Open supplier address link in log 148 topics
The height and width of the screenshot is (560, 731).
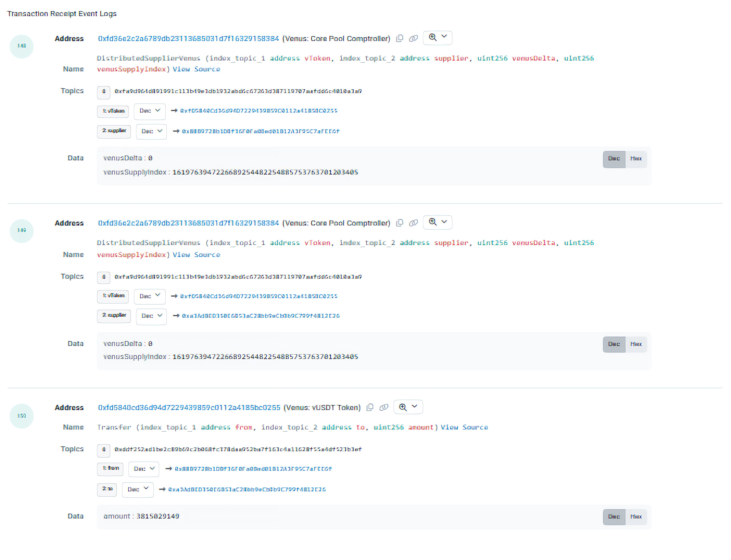(261, 131)
